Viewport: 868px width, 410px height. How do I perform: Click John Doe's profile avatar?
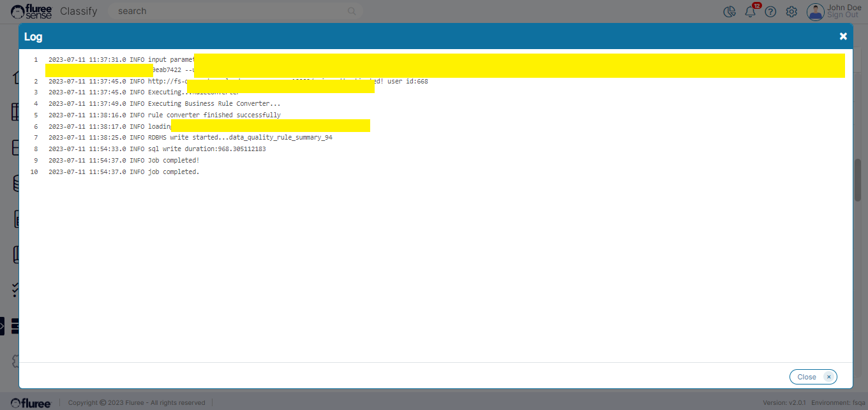pyautogui.click(x=815, y=11)
